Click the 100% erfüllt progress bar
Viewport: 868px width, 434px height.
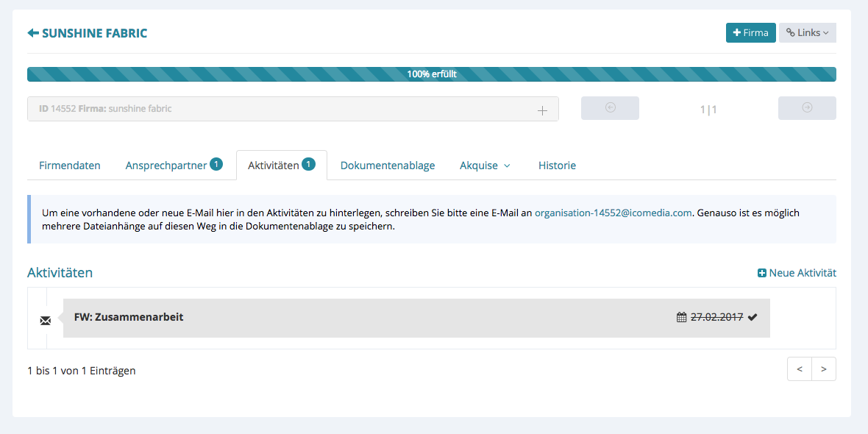[x=432, y=74]
